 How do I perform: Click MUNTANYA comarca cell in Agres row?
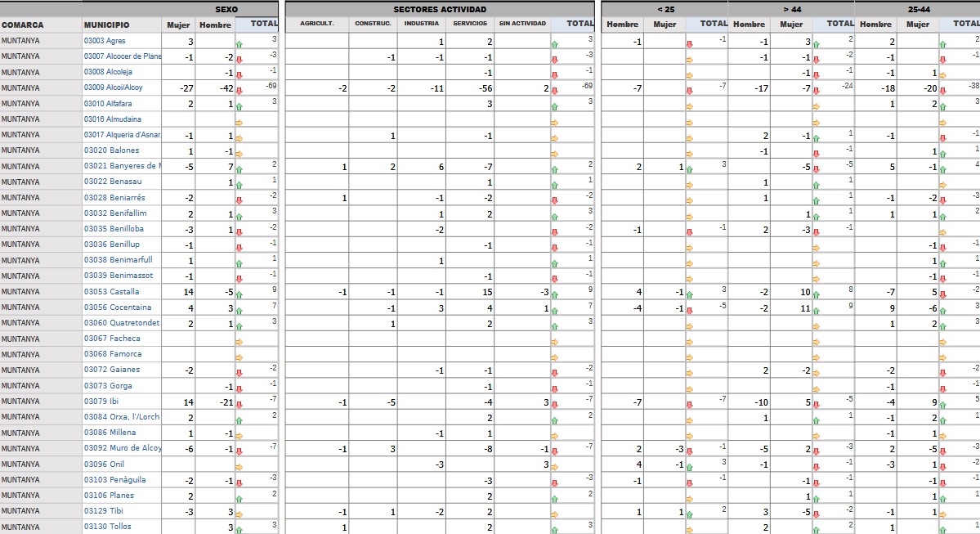41,41
